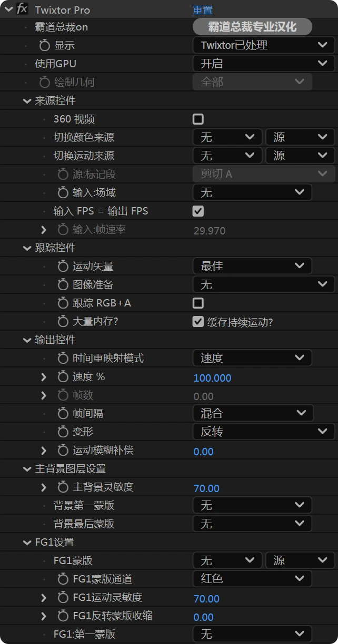Open the FG1蒙版 layer dropdown showing 无
Screen dimensions: 338x644
[227, 560]
